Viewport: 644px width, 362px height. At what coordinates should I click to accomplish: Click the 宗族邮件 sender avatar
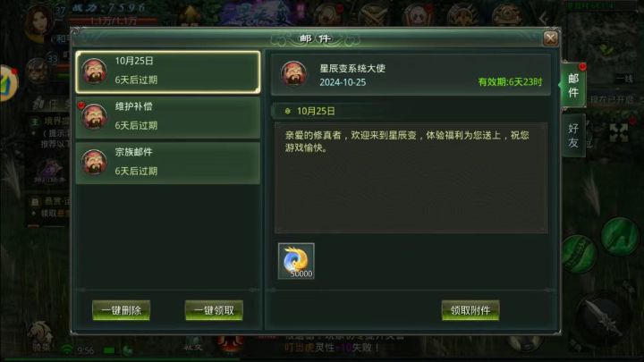point(94,163)
